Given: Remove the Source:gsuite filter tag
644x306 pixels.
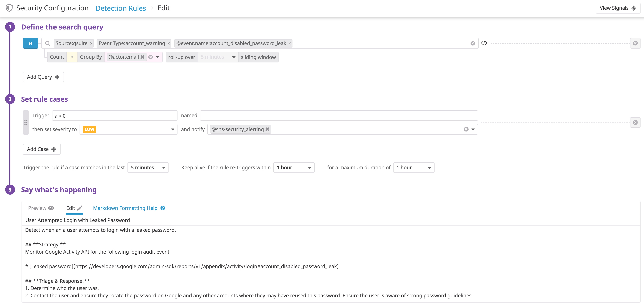Looking at the screenshot, I should pos(91,43).
